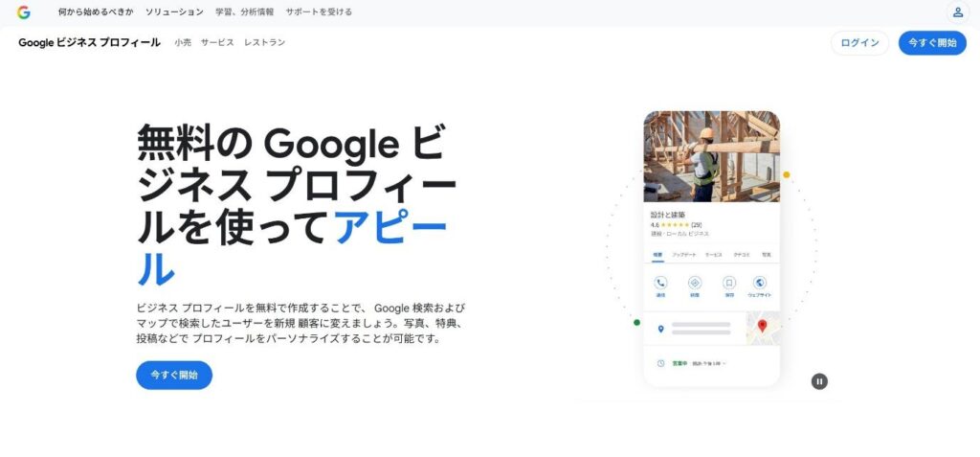The width and height of the screenshot is (980, 457).
Task: Tap the phone call icon in the mockup
Action: (660, 283)
